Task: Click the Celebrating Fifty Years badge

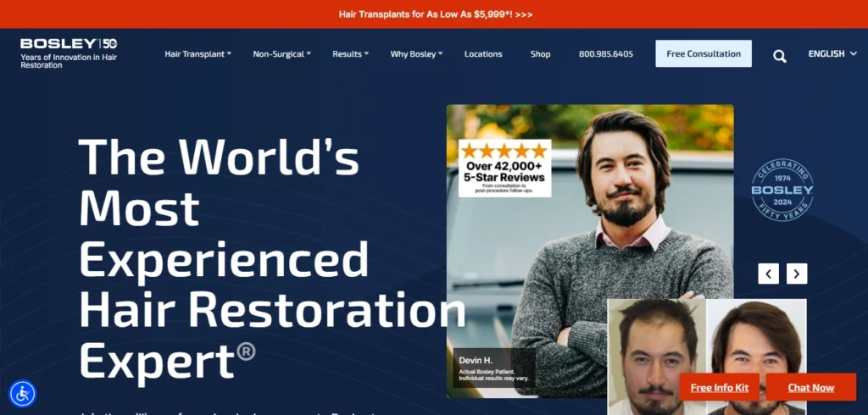Action: (x=782, y=190)
